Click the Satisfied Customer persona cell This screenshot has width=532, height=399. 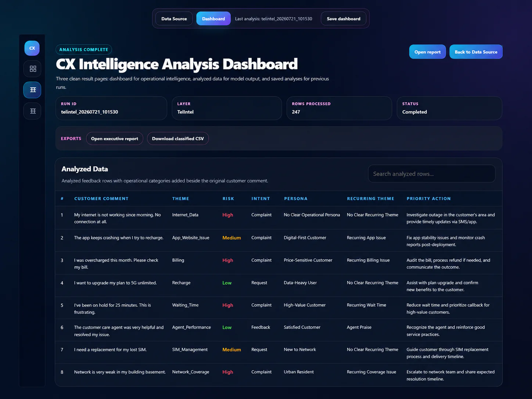(x=302, y=327)
